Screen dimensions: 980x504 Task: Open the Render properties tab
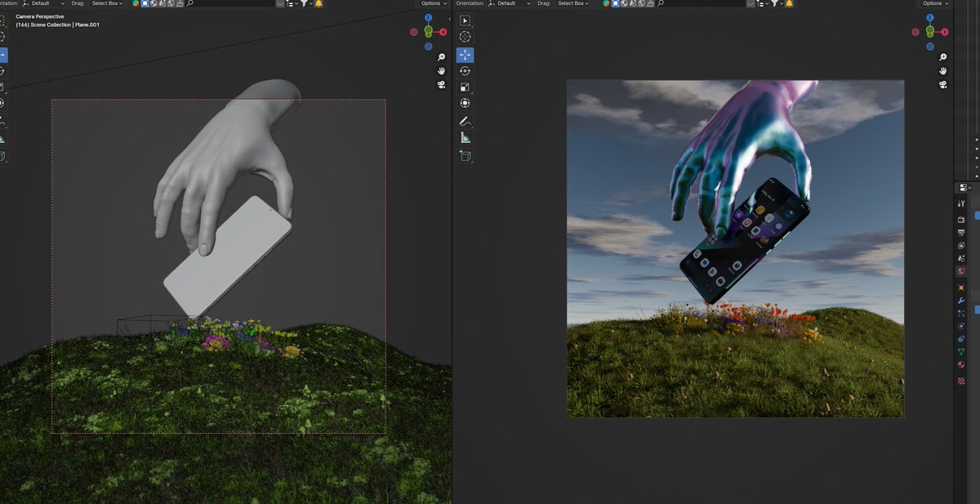pos(961,220)
